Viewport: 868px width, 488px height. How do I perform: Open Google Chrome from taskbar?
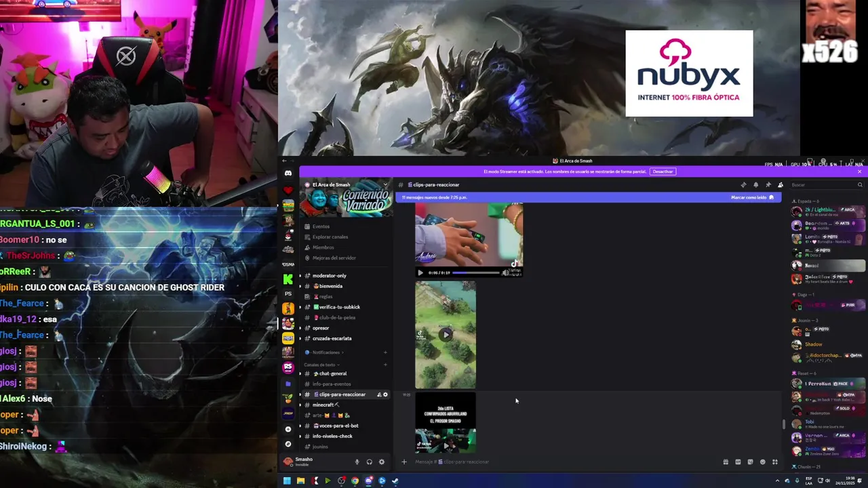click(x=355, y=481)
